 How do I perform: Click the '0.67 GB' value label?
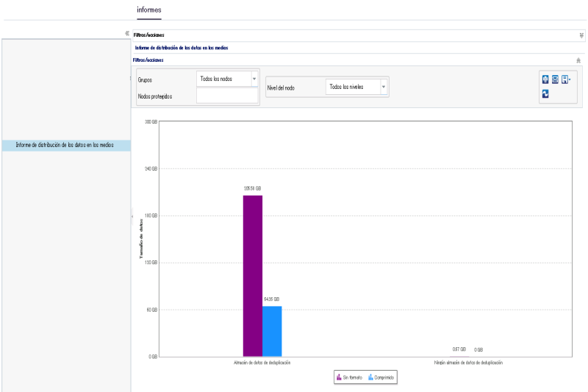459,349
